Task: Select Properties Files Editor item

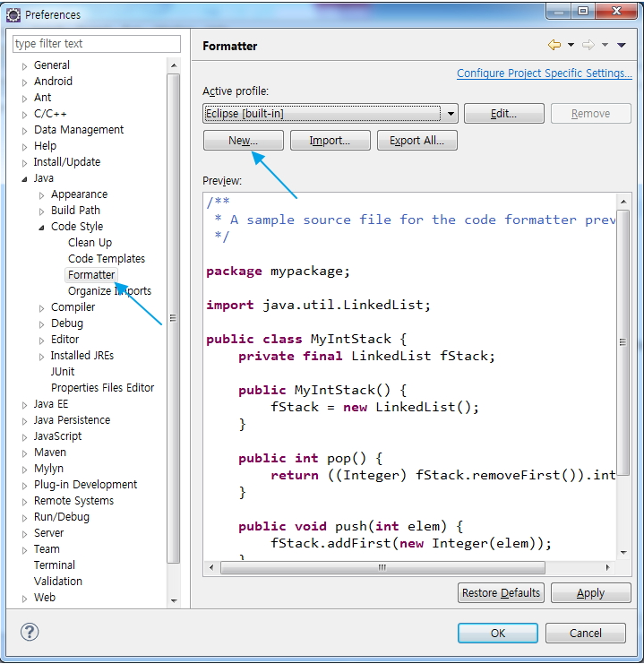Action: point(102,387)
